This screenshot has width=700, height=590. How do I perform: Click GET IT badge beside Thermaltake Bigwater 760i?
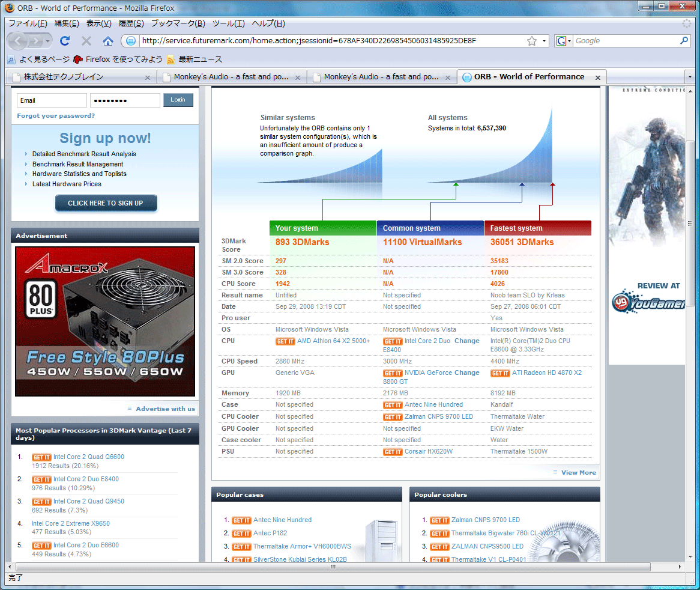[x=439, y=534]
